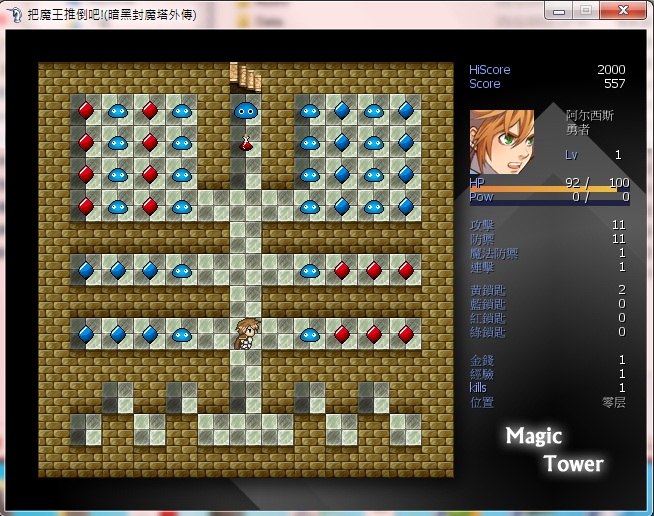Click the game icon in the window title bar
This screenshot has width=654, height=516.
coord(15,15)
